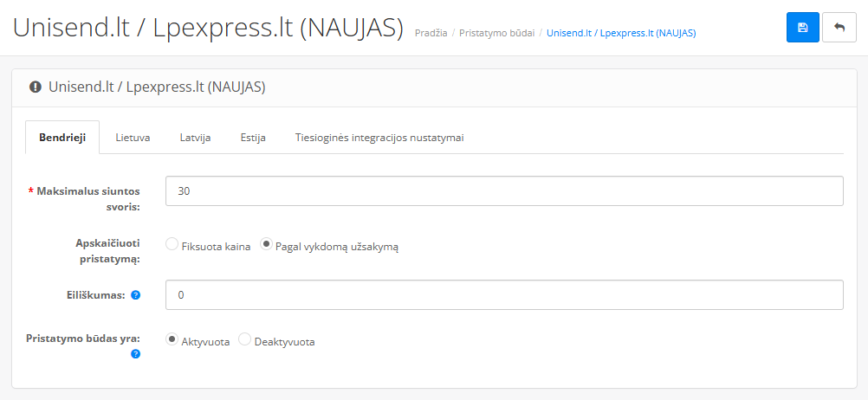Open the Latvija tab
This screenshot has width=868, height=400.
click(x=195, y=138)
